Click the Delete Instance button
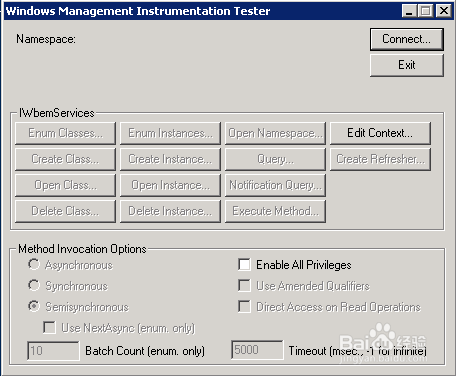456x376 pixels. (x=170, y=211)
